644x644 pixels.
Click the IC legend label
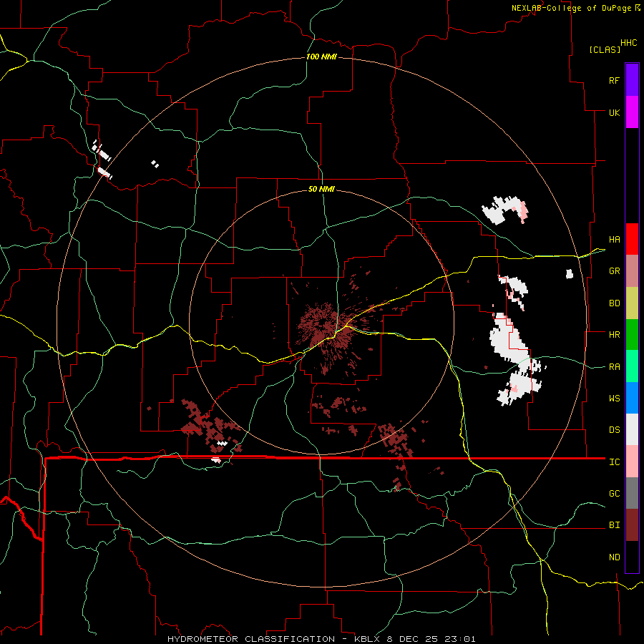614,462
